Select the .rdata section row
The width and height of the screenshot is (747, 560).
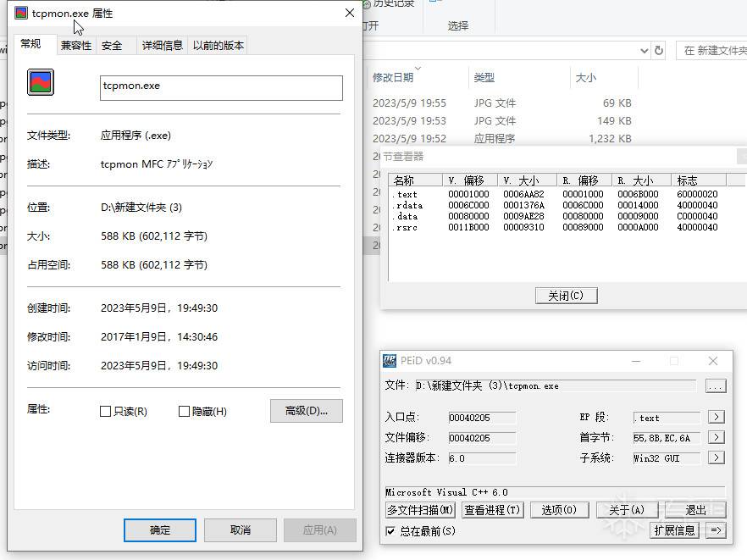pyautogui.click(x=556, y=205)
